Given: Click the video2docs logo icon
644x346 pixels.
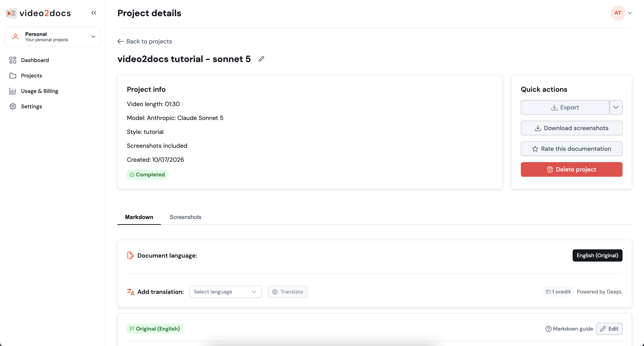Looking at the screenshot, I should click(x=11, y=13).
